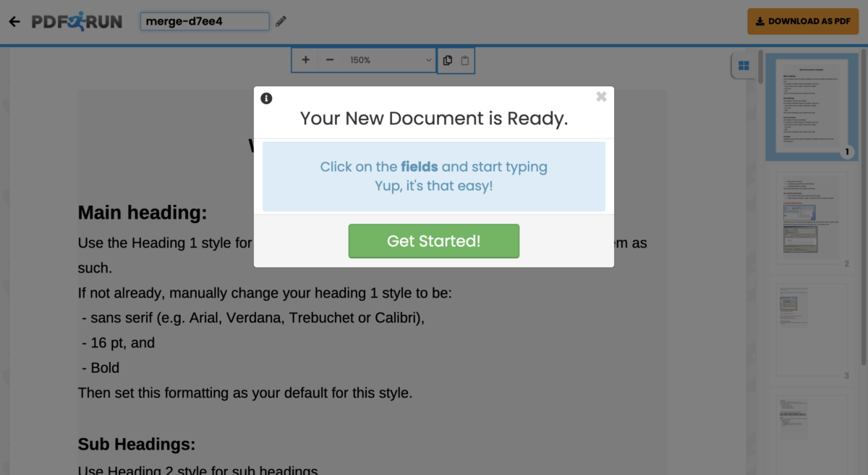The width and height of the screenshot is (868, 475).
Task: Click 'Click on the fields and start typing' text
Action: [434, 167]
